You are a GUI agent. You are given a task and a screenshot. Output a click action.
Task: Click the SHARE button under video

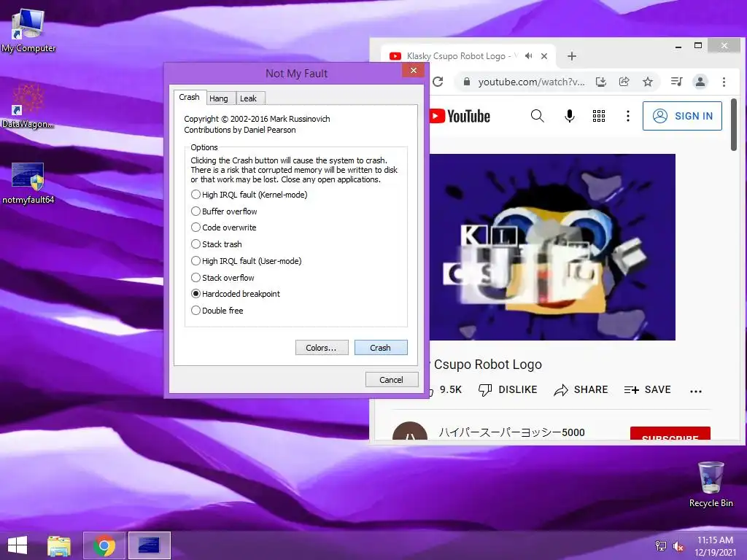coord(581,389)
